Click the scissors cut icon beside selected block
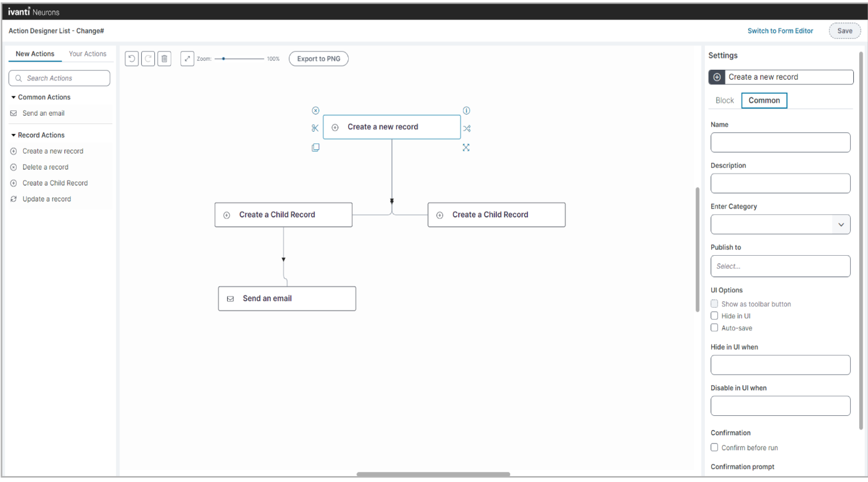 [315, 128]
